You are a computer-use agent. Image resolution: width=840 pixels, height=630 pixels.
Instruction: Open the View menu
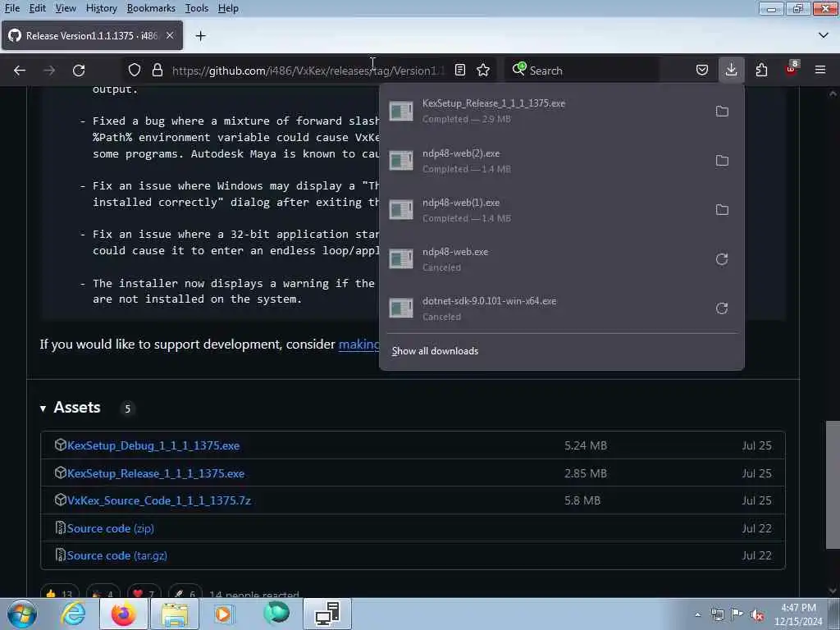66,8
